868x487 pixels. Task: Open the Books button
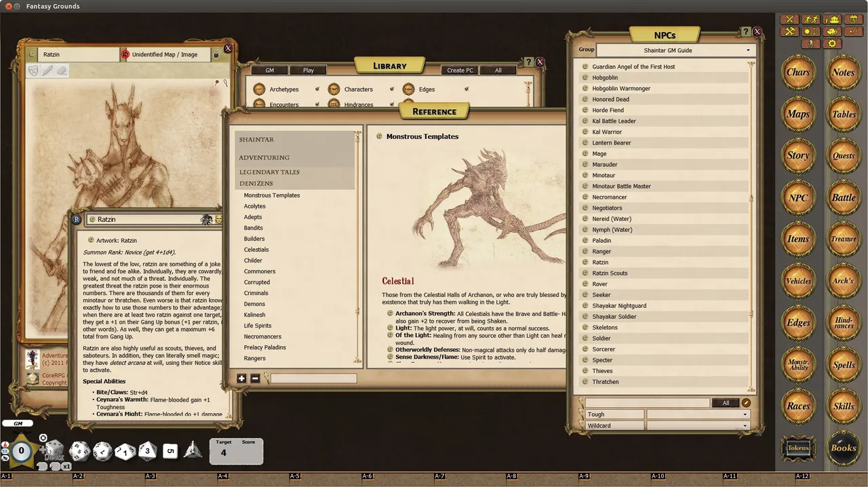[x=844, y=448]
